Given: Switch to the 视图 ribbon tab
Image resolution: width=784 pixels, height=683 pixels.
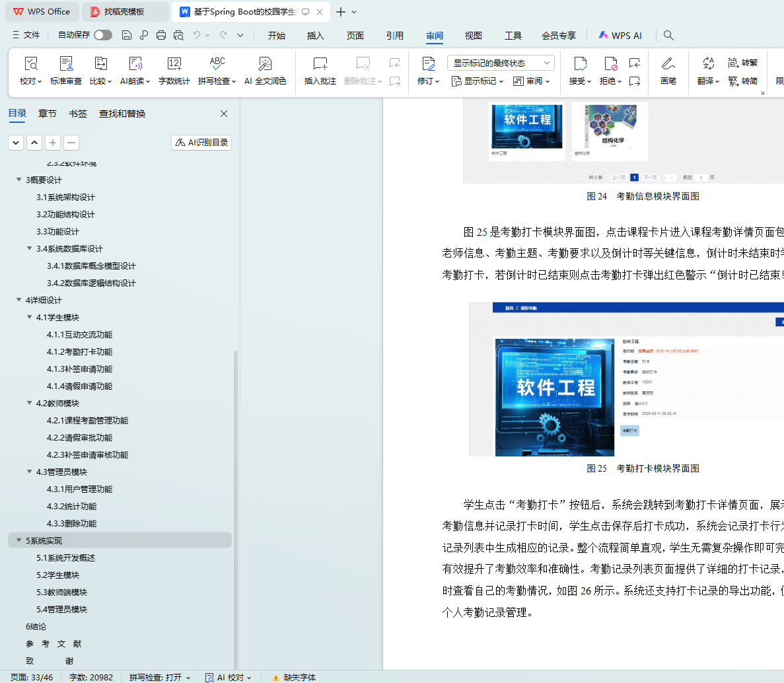Looking at the screenshot, I should (473, 36).
